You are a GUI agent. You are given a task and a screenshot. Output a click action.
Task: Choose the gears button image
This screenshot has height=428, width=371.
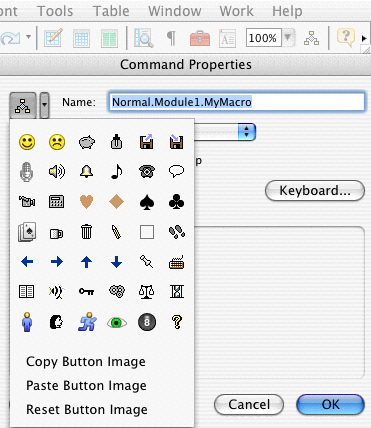click(117, 291)
